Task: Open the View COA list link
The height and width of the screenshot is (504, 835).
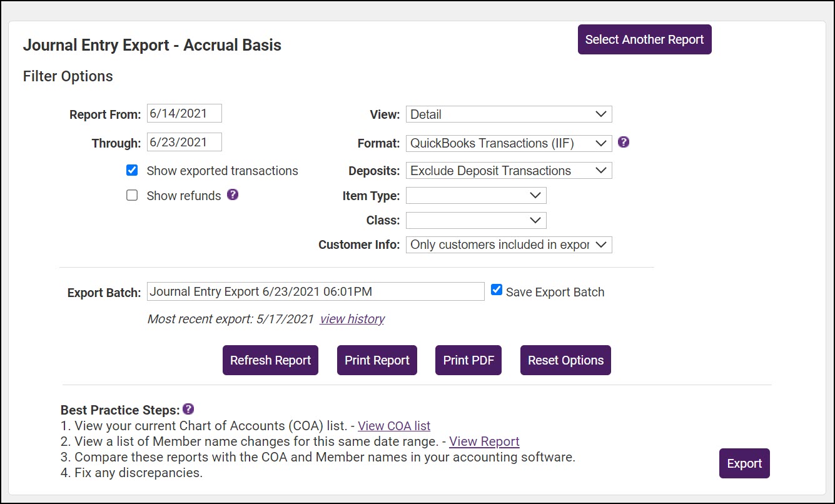Action: point(394,426)
